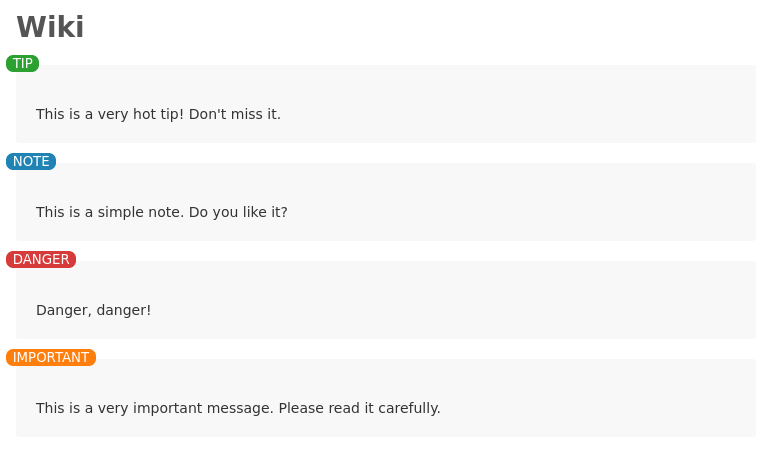The image size is (766, 453).
Task: Click the red DANGER badge
Action: pos(41,259)
